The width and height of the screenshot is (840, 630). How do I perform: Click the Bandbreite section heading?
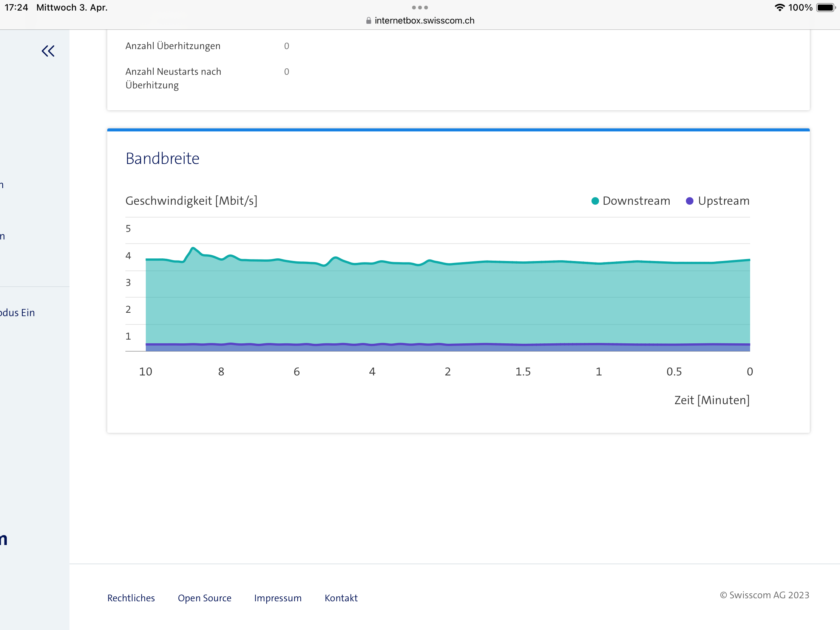[162, 158]
